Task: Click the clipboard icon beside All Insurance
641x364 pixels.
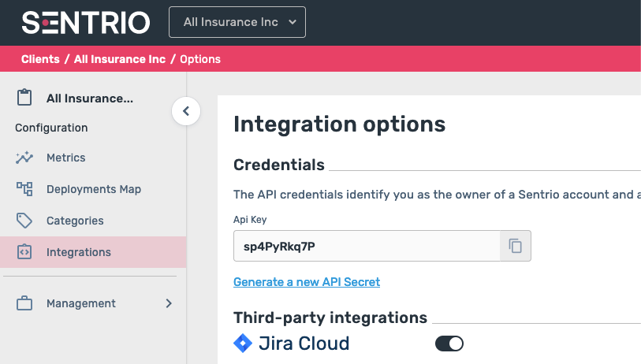Action: 24,98
